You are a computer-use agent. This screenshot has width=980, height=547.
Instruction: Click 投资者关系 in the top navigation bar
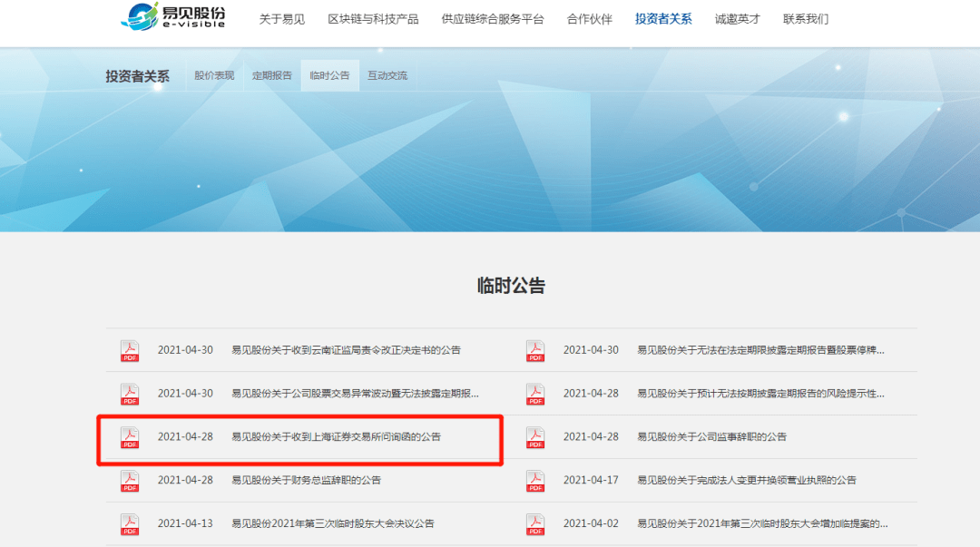click(x=663, y=19)
